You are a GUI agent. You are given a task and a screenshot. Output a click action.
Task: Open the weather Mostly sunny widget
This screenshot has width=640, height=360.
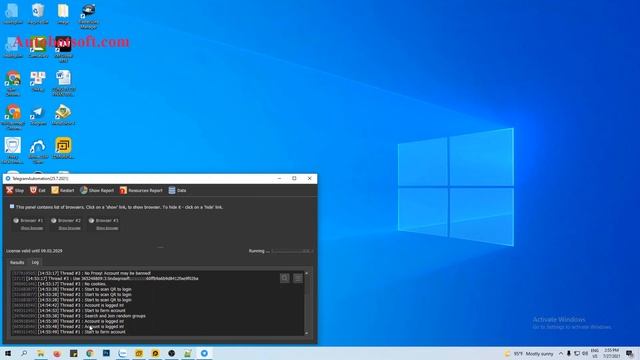point(530,354)
